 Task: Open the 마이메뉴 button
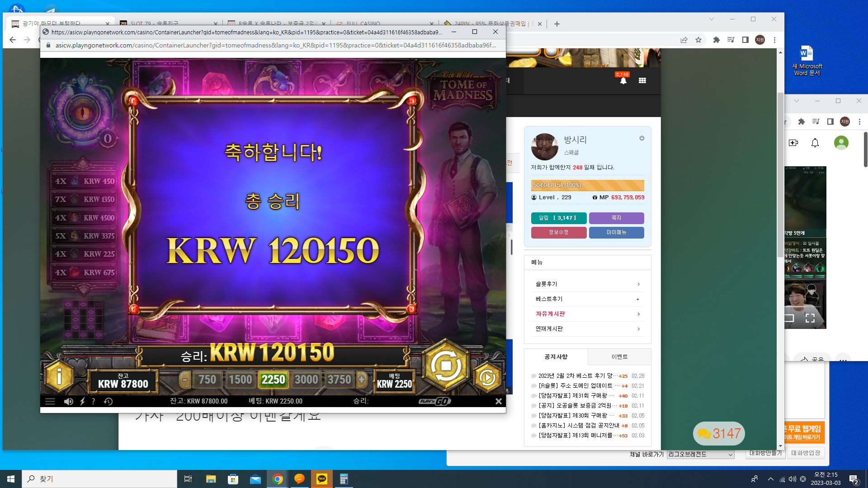click(x=617, y=232)
